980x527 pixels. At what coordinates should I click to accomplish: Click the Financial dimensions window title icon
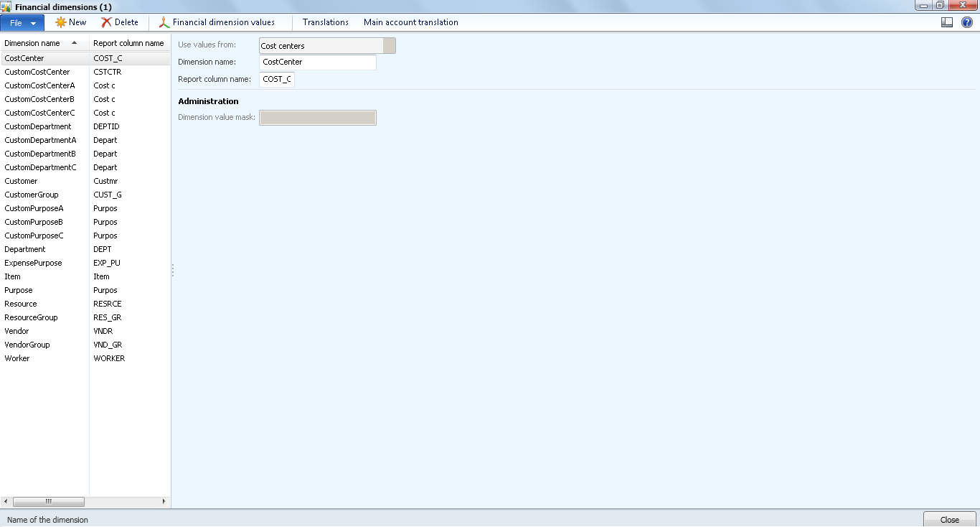point(6,6)
